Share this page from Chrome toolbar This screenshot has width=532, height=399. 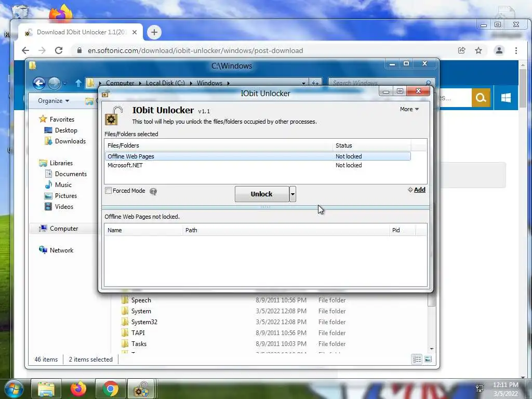[x=461, y=50]
